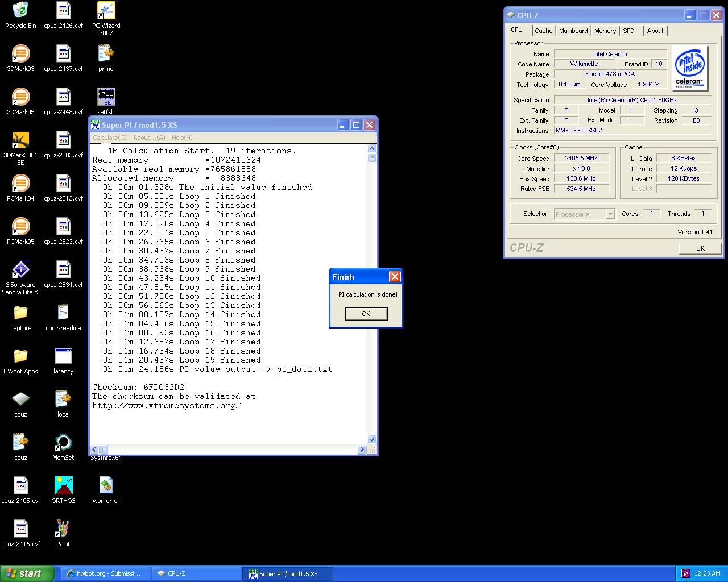Launch the PCMark05 shortcut

20,231
